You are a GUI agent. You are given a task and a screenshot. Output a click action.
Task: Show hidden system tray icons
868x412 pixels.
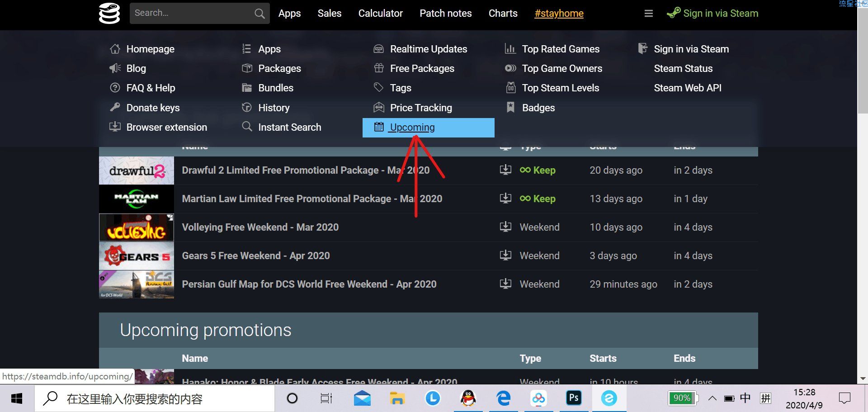[x=712, y=398]
